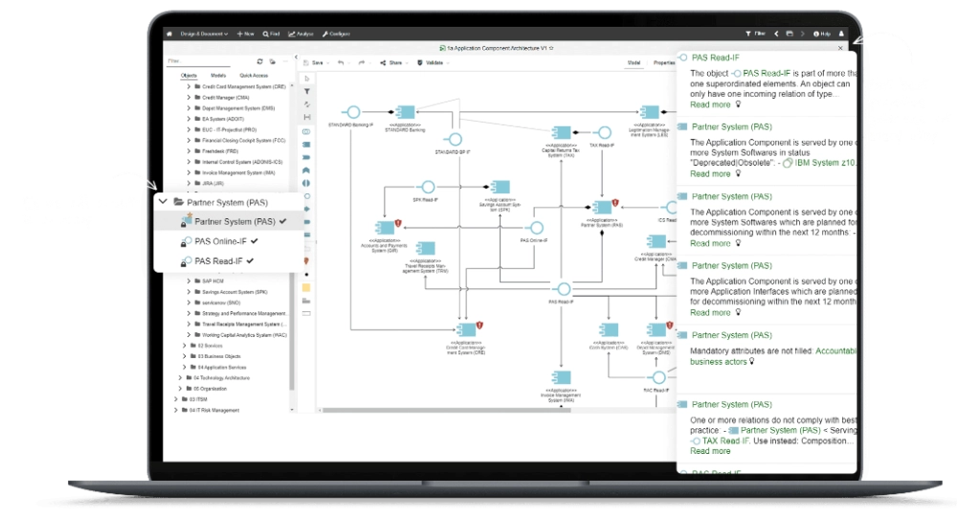Click the Filter funnel in the top bar
Screen dimensions: 980x519
(756, 34)
